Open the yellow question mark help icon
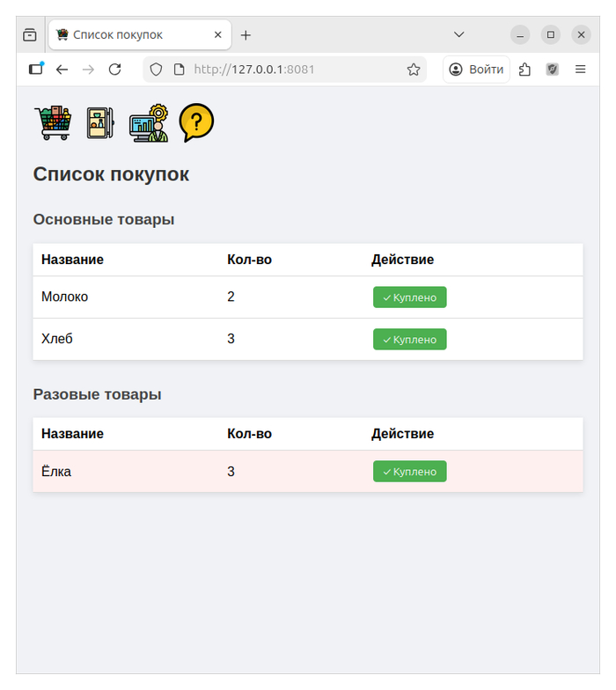The image size is (616, 690). [196, 123]
